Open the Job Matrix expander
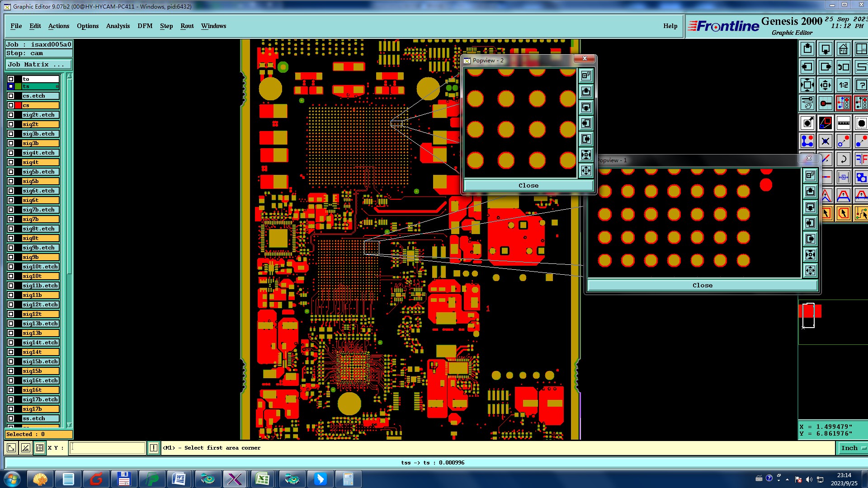The image size is (868, 488). tap(38, 65)
